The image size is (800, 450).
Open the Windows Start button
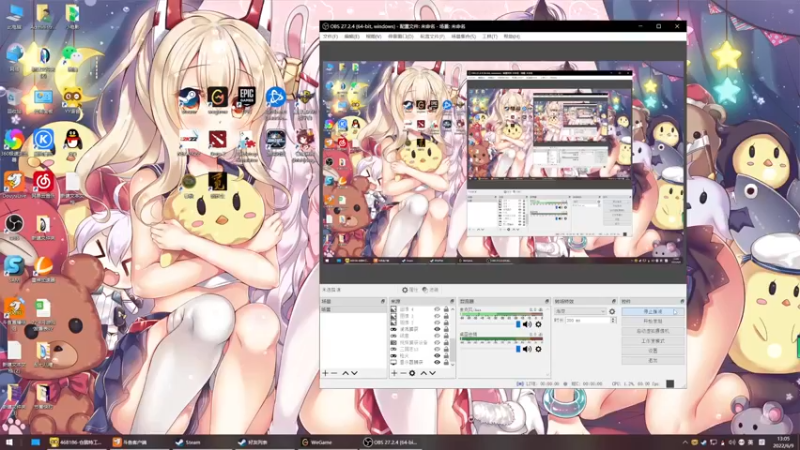click(9, 442)
